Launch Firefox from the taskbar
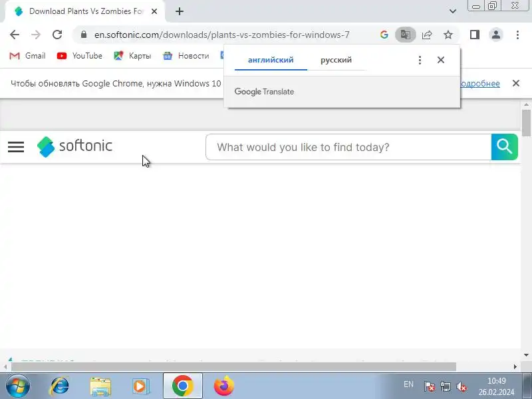Screen dimensions: 532x399 (x=224, y=386)
